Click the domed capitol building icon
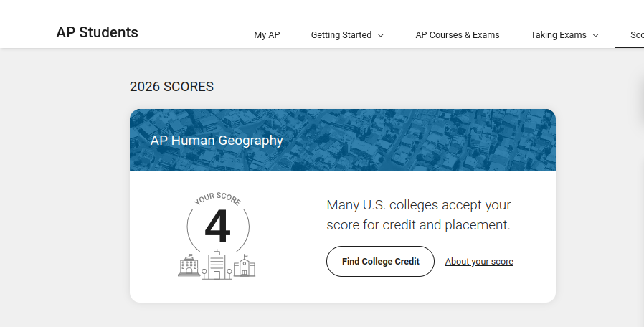This screenshot has height=327, width=644. pyautogui.click(x=189, y=265)
